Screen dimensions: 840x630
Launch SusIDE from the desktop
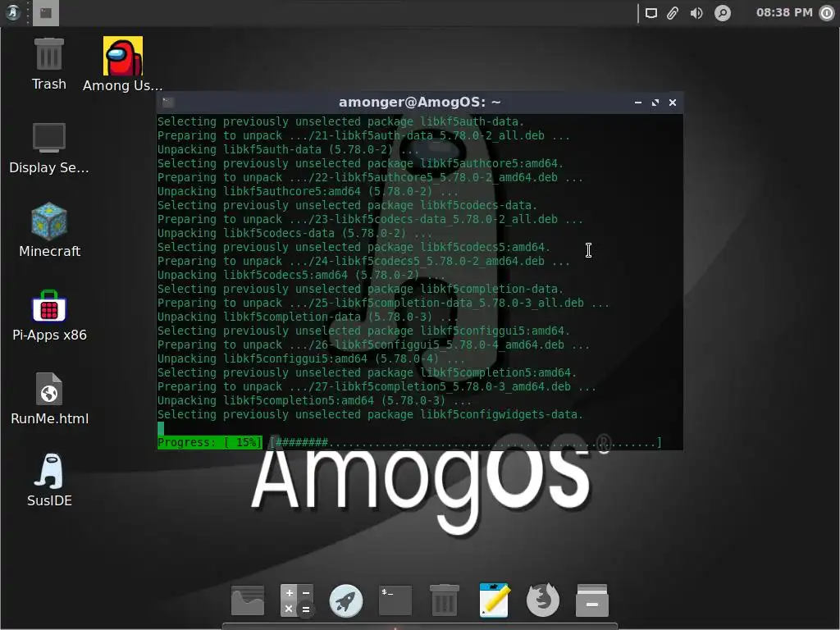pos(49,481)
